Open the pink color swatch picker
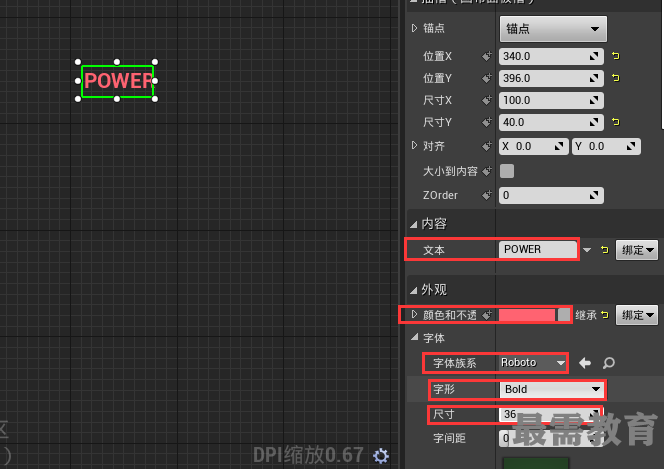The height and width of the screenshot is (469, 664). click(527, 315)
